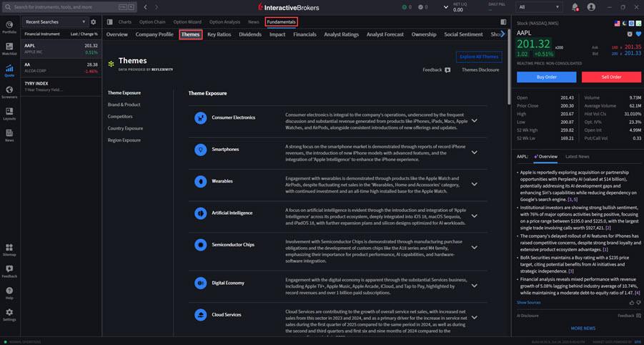The width and height of the screenshot is (644, 345).
Task: Click the Sell Order button
Action: [x=611, y=77]
